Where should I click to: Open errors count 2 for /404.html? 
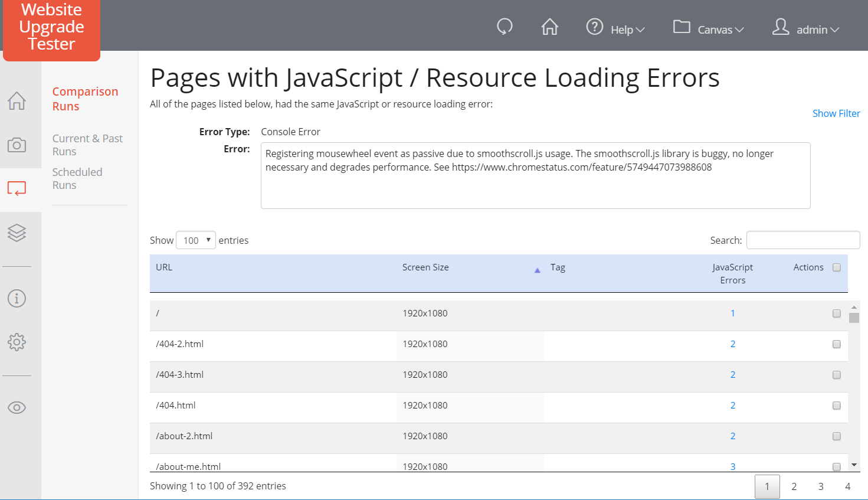(733, 406)
